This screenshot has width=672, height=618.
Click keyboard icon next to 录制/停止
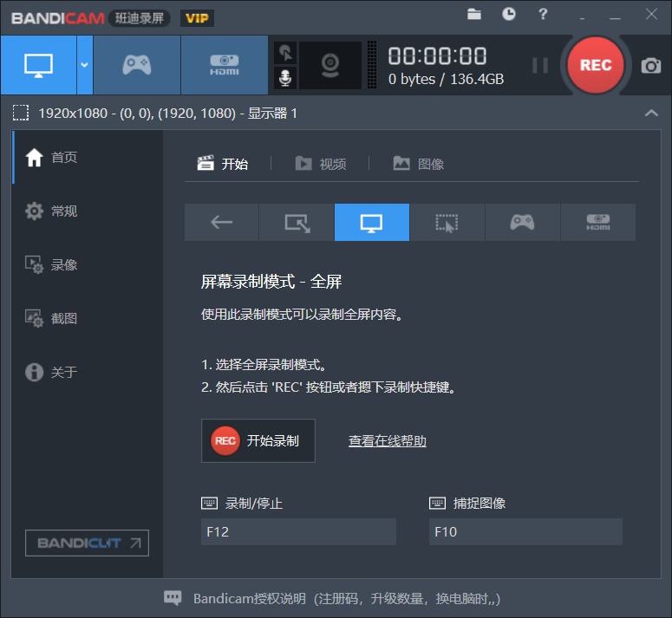coord(210,503)
